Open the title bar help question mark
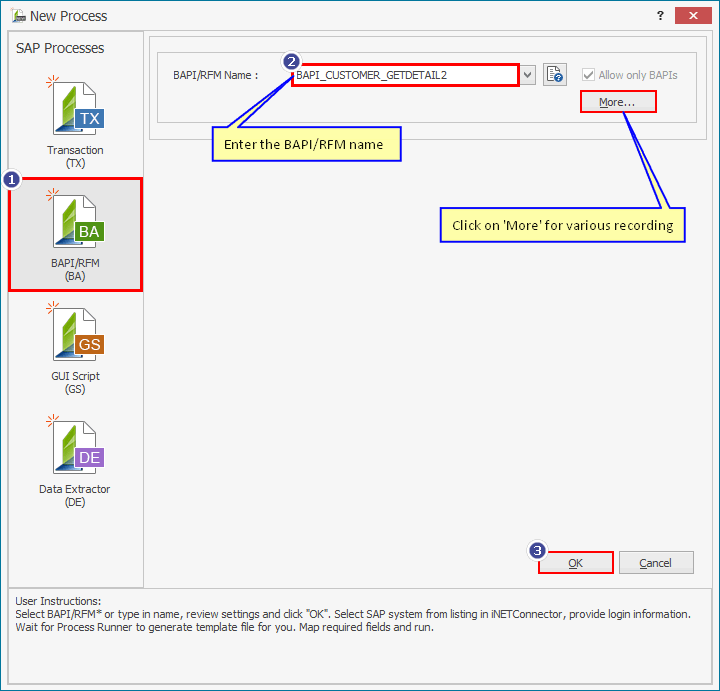720x691 pixels. pyautogui.click(x=660, y=16)
